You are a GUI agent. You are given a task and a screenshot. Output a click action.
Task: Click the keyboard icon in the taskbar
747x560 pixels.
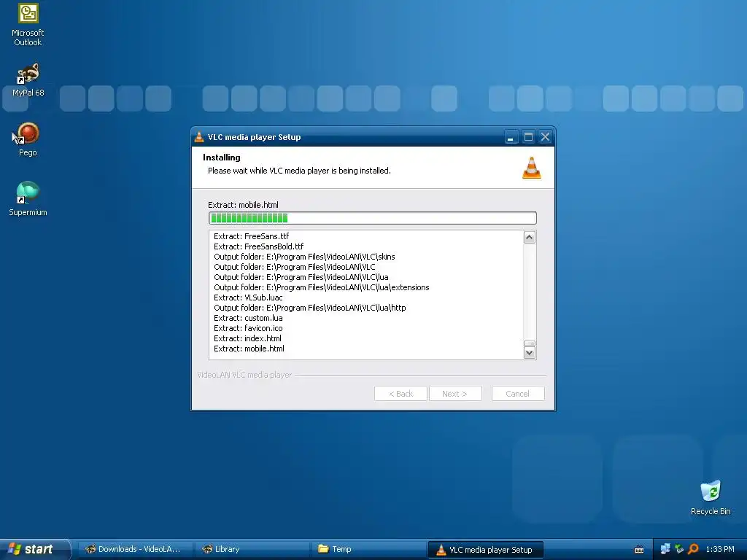[639, 550]
